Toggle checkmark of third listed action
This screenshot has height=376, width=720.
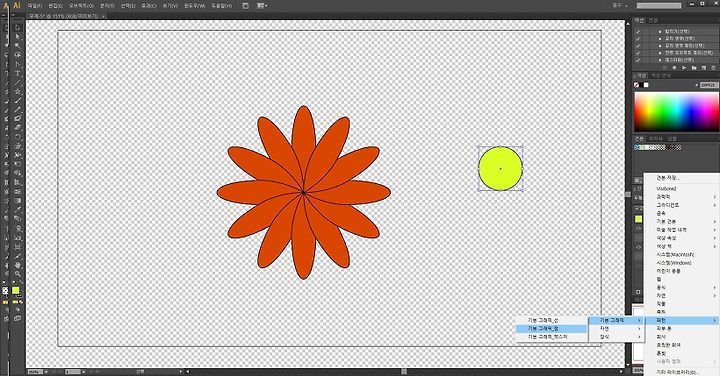click(638, 45)
